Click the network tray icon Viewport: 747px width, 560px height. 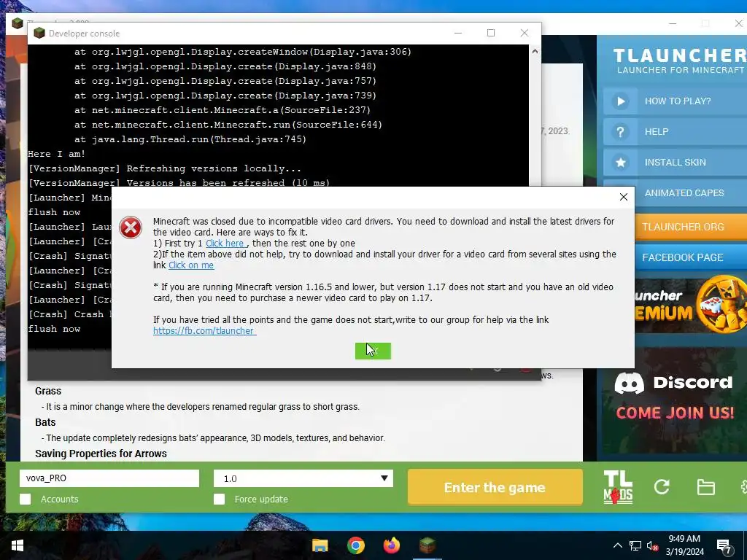tap(635, 545)
